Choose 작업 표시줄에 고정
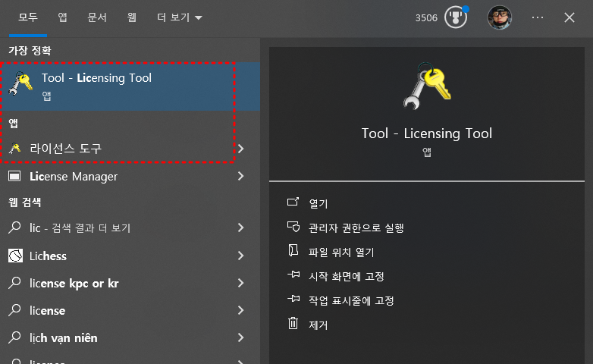This screenshot has height=364, width=593. click(x=351, y=300)
